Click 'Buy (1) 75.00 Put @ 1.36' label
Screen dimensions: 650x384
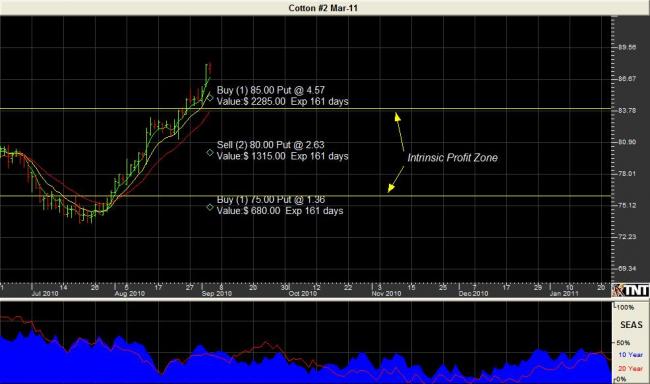271,199
